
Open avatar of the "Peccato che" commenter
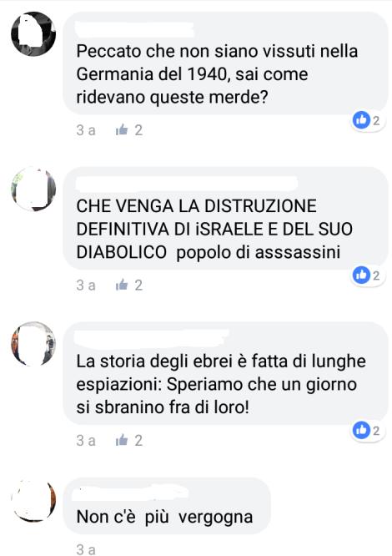point(33,34)
